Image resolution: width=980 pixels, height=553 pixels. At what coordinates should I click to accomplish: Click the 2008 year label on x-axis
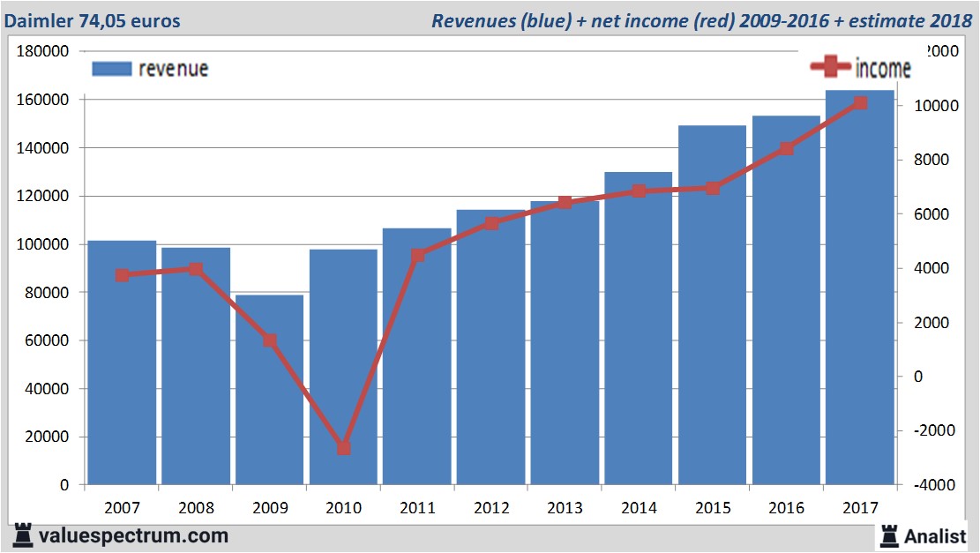(x=196, y=507)
